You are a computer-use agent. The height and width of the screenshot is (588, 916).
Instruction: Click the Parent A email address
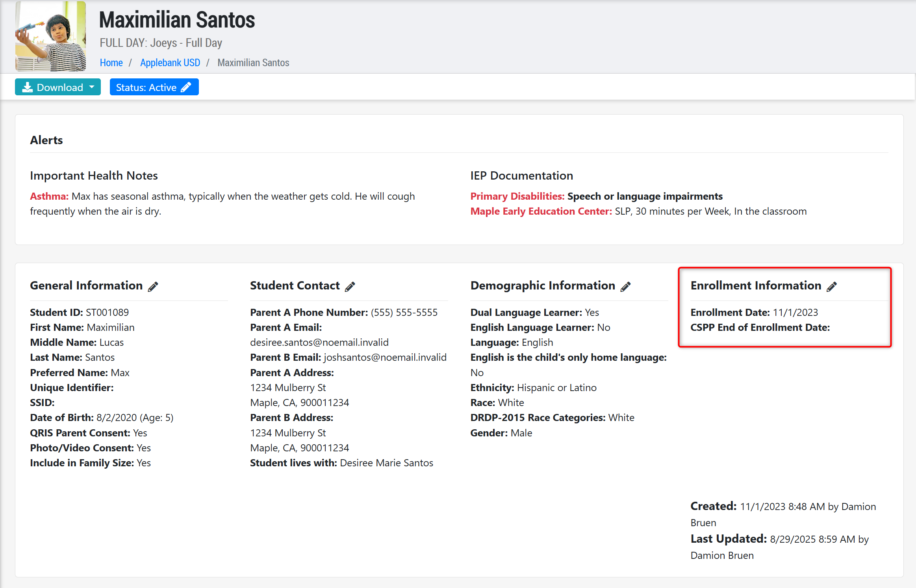click(x=319, y=342)
